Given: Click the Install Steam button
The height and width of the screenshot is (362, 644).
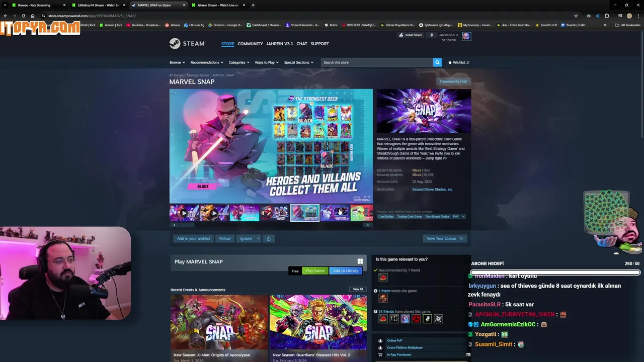Looking at the screenshot, I should point(411,35).
